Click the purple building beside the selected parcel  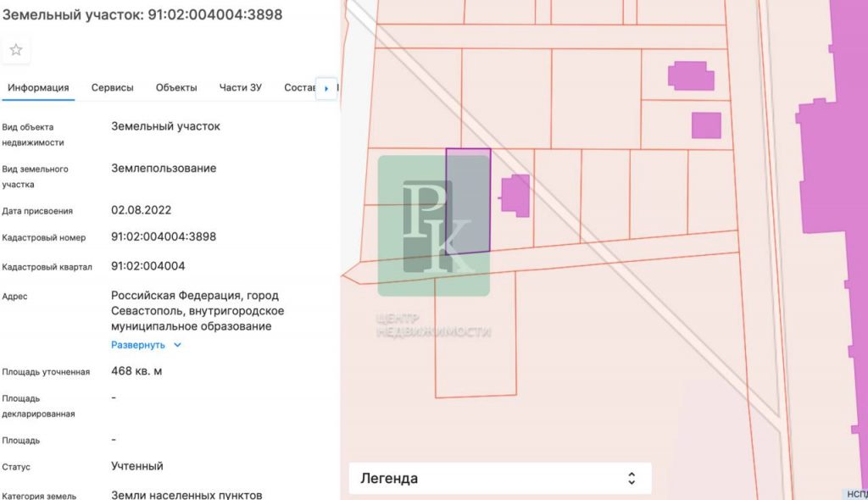click(x=516, y=196)
